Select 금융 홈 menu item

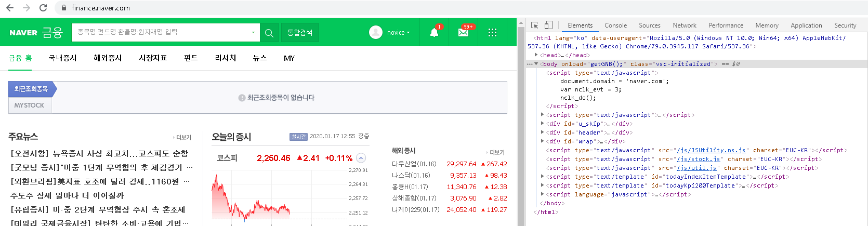coord(20,58)
